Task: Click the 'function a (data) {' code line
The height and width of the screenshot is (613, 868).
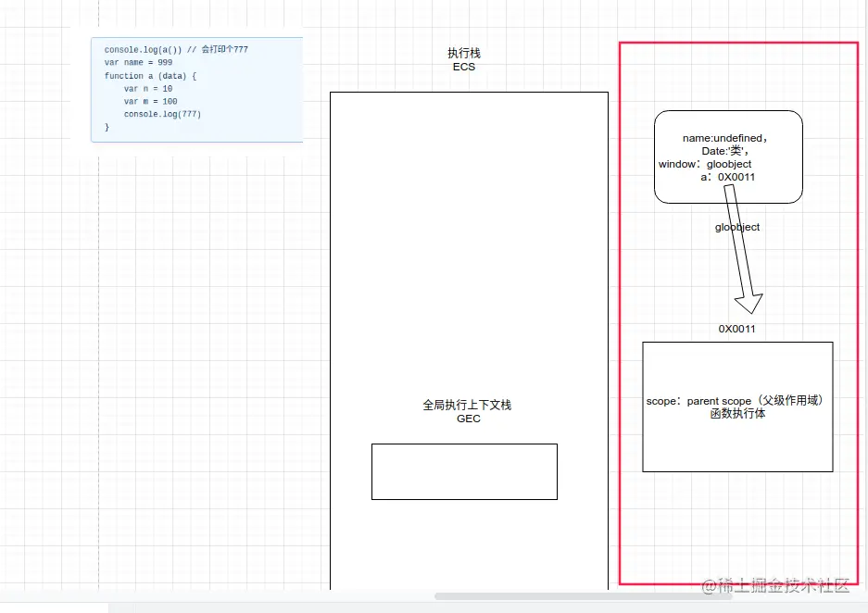Action: (151, 76)
